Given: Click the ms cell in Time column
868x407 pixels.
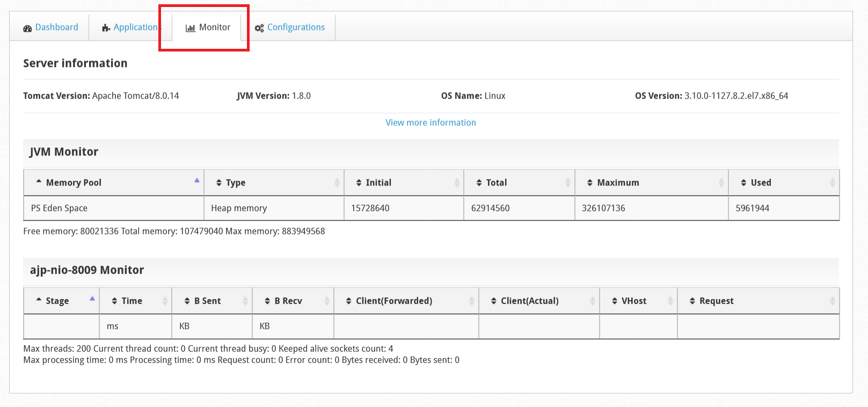Looking at the screenshot, I should pos(135,326).
